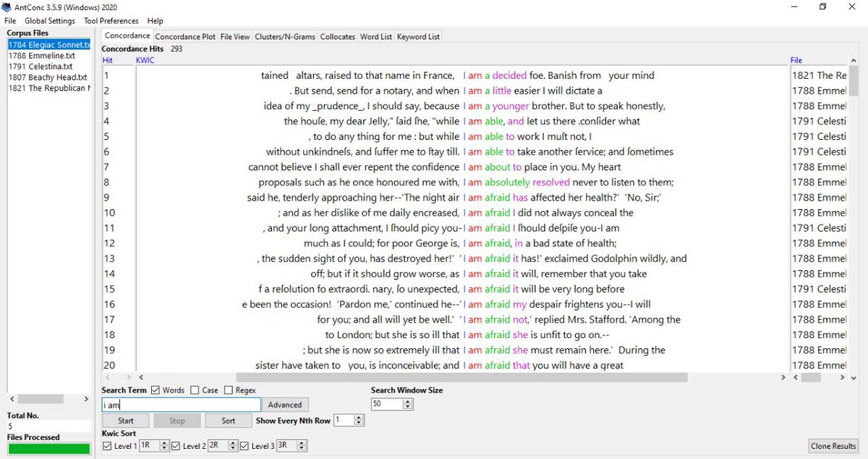The width and height of the screenshot is (868, 459).
Task: Toggle the Level 3 Kwic Sort checkbox
Action: [244, 446]
